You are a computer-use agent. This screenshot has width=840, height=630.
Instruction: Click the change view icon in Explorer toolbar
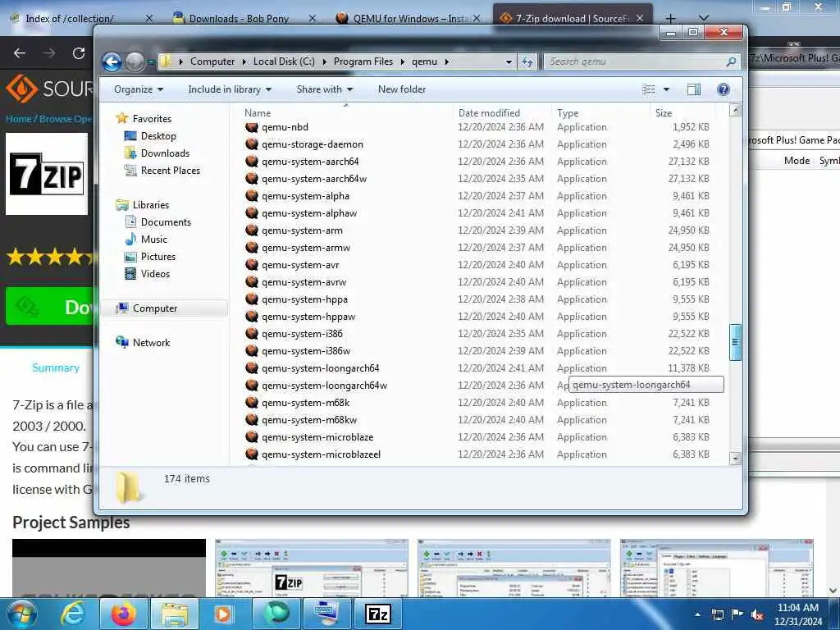(x=648, y=89)
